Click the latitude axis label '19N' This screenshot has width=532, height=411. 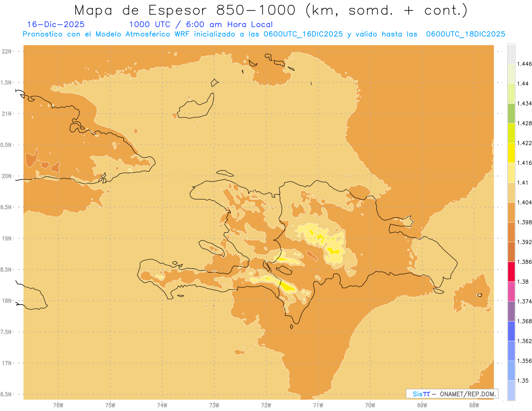click(7, 239)
